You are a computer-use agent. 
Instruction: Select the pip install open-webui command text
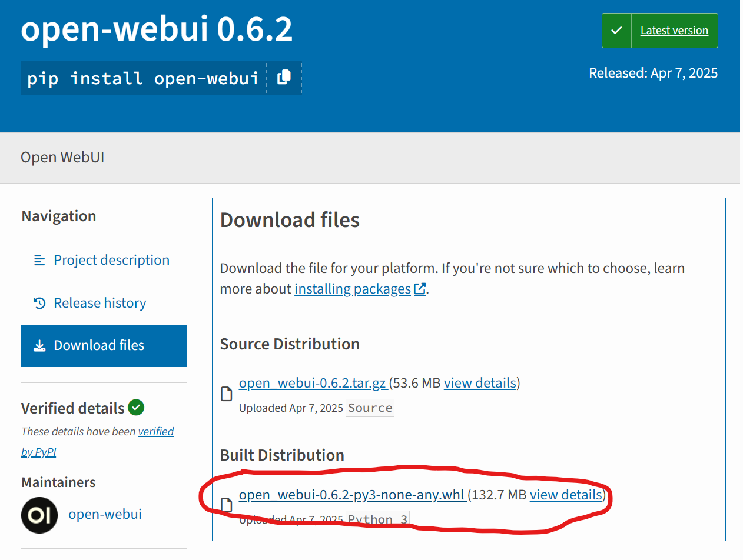143,78
